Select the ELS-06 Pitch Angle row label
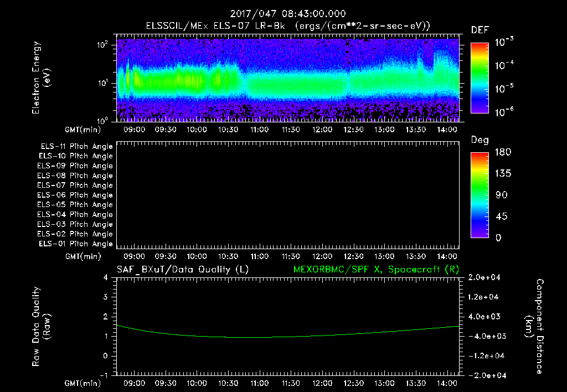 (75, 195)
